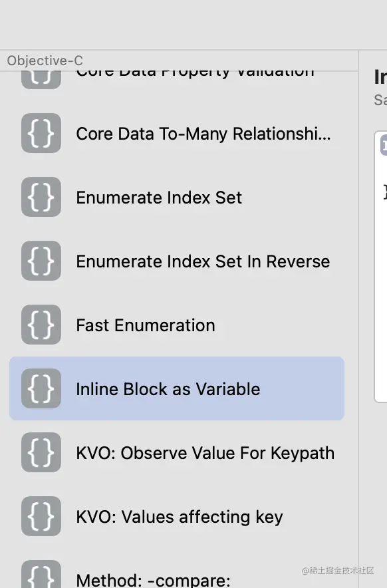Click the KVO Observe Value For Keypath icon

(41, 452)
